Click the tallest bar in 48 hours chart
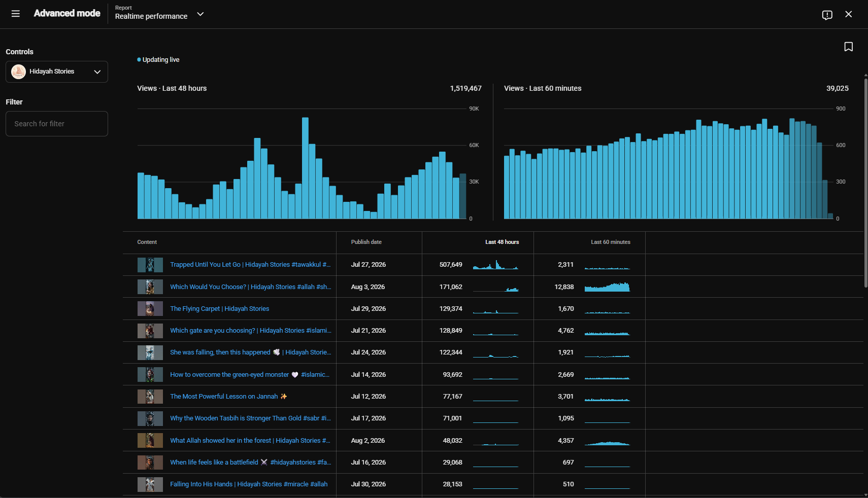868x498 pixels. point(305,168)
